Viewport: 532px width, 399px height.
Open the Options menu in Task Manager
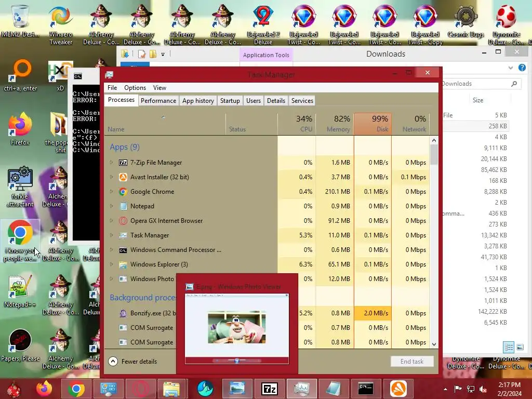click(x=135, y=87)
